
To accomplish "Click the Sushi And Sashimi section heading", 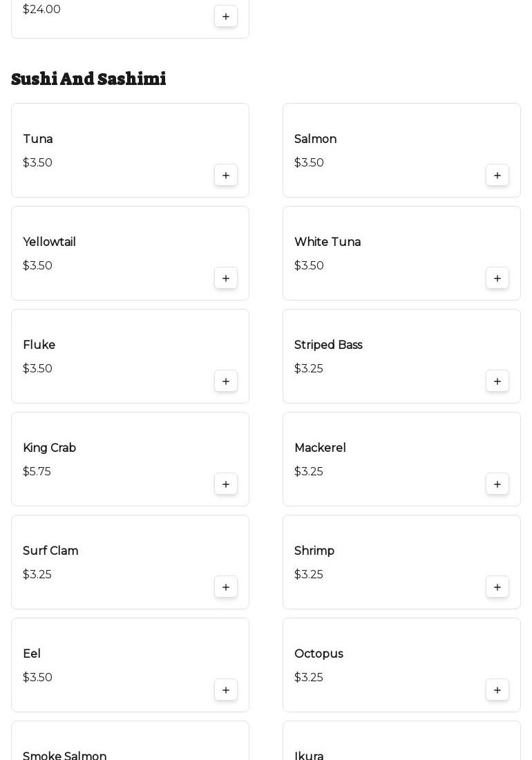I will [x=89, y=79].
